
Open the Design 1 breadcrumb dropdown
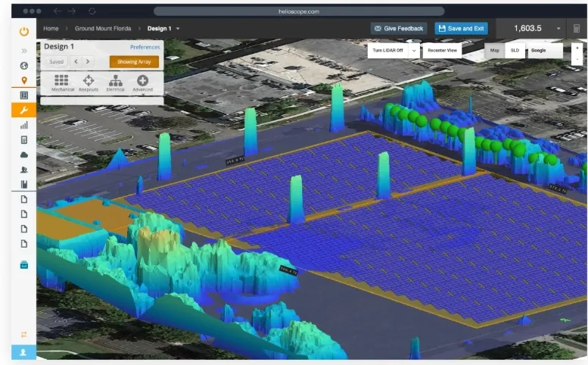pos(178,28)
